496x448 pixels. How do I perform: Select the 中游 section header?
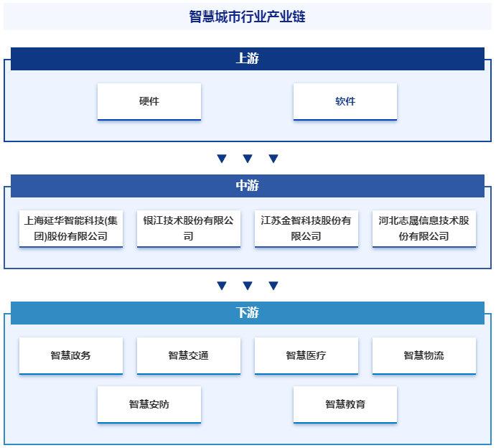[x=248, y=186]
